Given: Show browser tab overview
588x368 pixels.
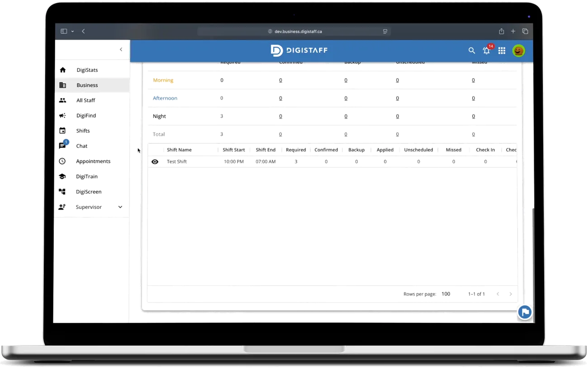Looking at the screenshot, I should [525, 31].
